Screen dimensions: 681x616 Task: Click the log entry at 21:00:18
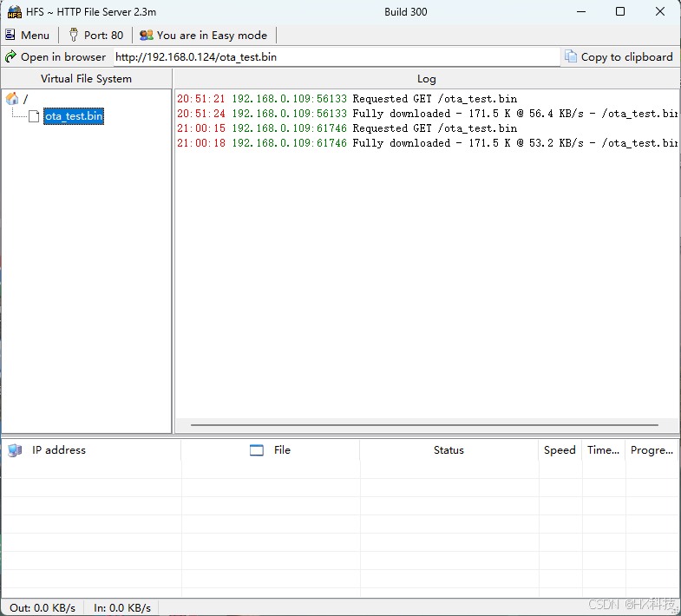coord(427,143)
